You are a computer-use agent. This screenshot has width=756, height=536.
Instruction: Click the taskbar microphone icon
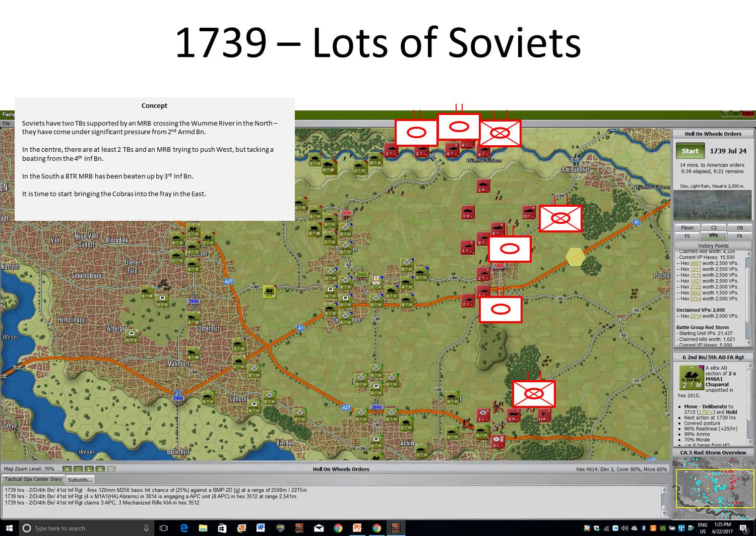click(146, 528)
